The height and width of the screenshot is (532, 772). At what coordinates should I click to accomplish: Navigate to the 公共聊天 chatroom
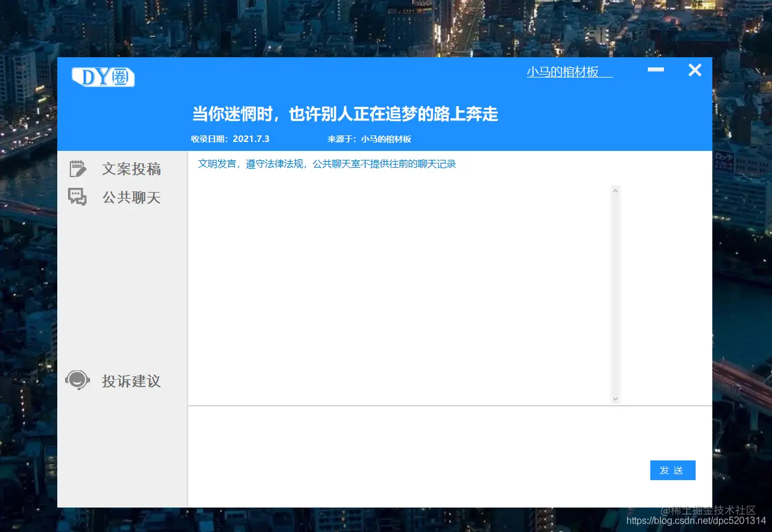click(131, 197)
